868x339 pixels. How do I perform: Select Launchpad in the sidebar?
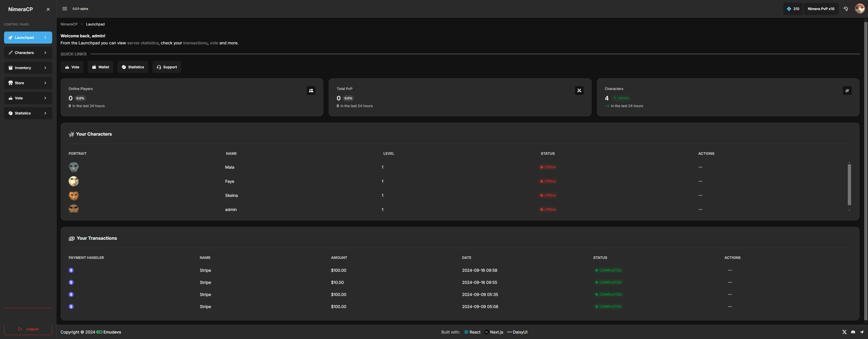[28, 37]
